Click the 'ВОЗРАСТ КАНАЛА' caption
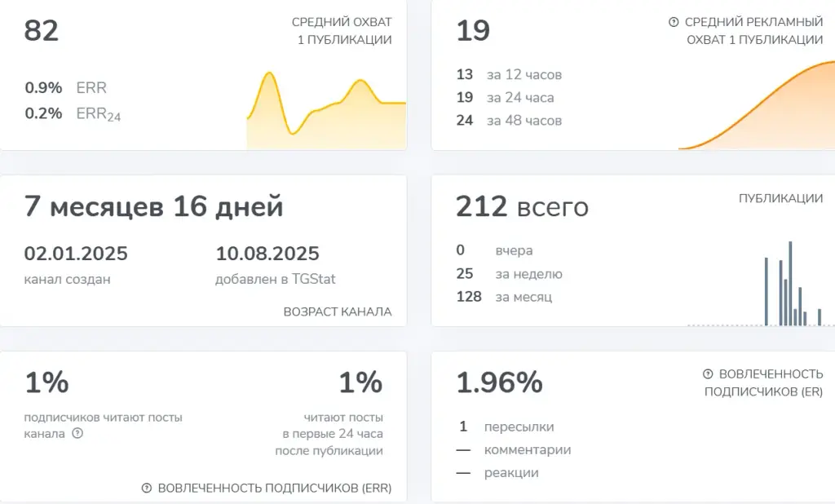Screen dimensions: 835x504 338,312
